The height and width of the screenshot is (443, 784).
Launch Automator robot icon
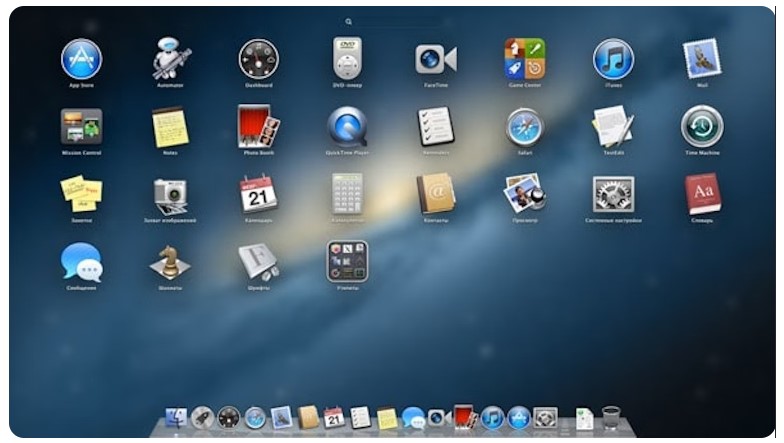(x=171, y=58)
